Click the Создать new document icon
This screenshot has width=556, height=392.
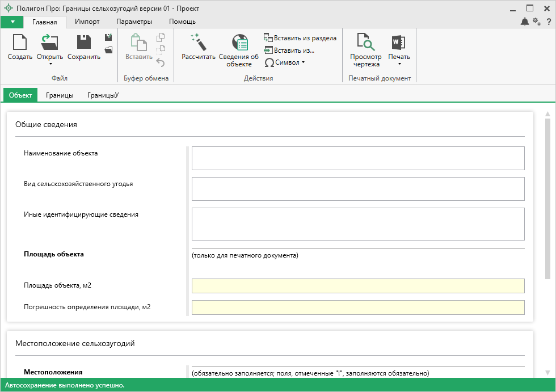pyautogui.click(x=20, y=43)
